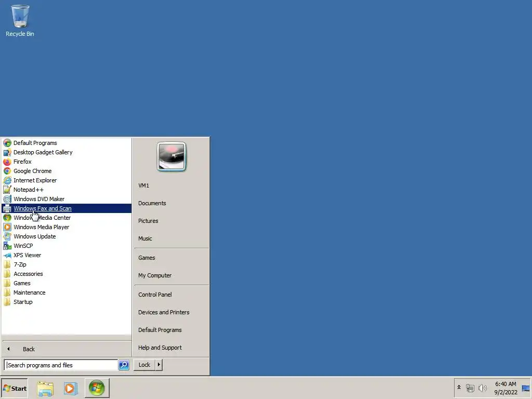Click the Windows Media Player list icon
The width and height of the screenshot is (532, 399).
(7, 227)
